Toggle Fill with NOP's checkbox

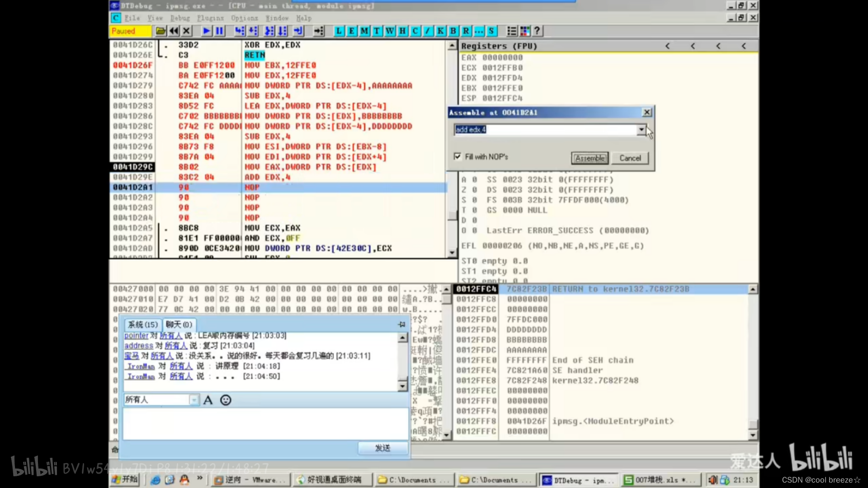(458, 156)
